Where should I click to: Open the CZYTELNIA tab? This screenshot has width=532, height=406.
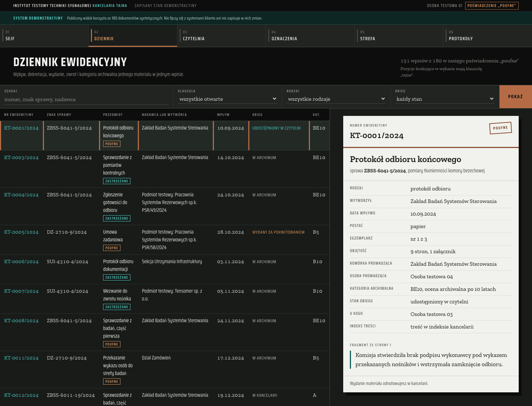tap(222, 36)
